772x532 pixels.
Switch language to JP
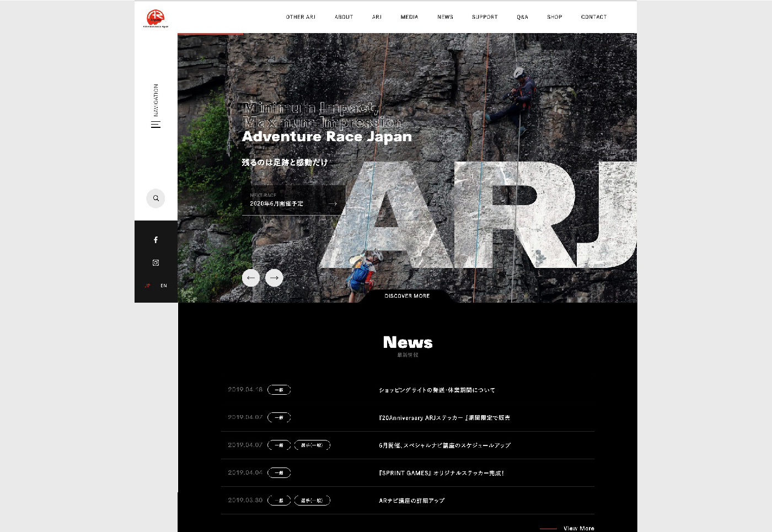click(x=147, y=286)
